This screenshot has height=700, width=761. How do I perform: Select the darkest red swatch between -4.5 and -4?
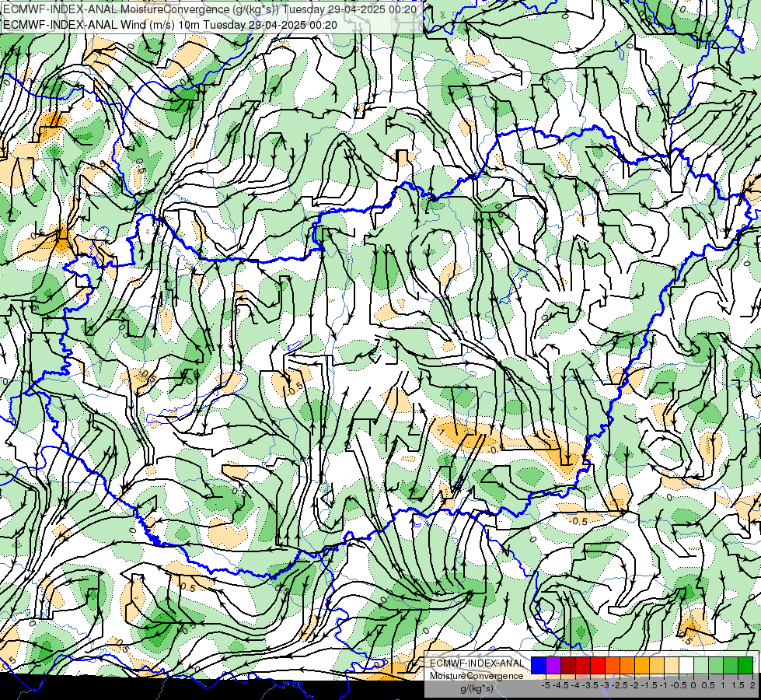click(568, 665)
